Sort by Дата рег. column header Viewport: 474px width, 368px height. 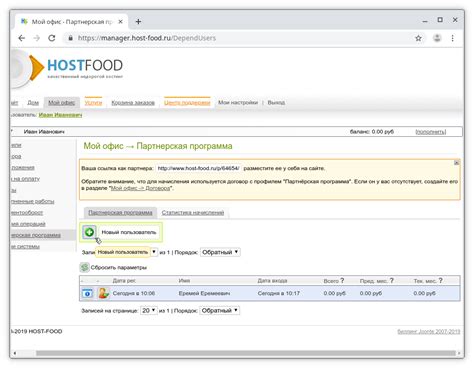click(x=124, y=281)
